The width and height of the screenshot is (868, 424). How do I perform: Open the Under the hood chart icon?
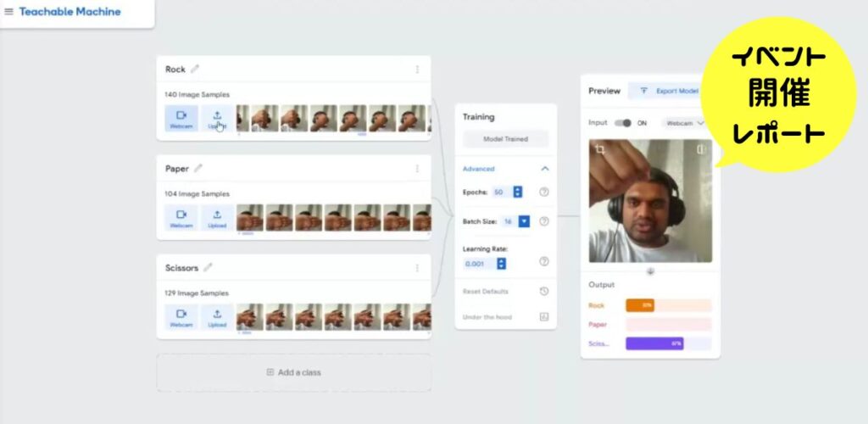[543, 316]
